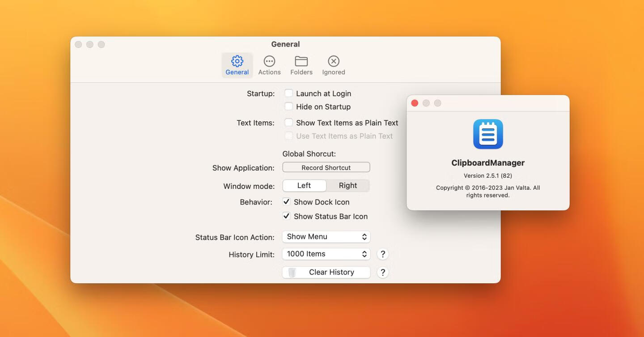Screen dimensions: 644x337
Task: Open the Status Bar Icon Action dropdown
Action: [x=326, y=237]
